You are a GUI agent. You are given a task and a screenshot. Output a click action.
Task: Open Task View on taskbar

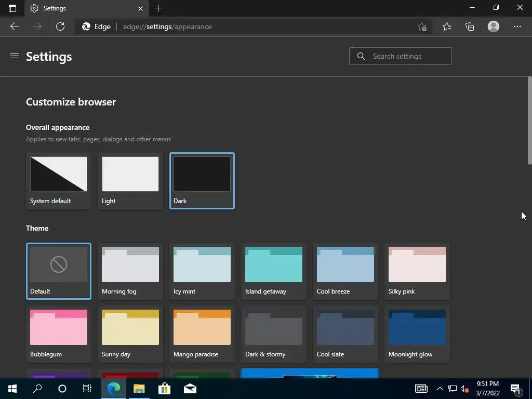click(87, 389)
